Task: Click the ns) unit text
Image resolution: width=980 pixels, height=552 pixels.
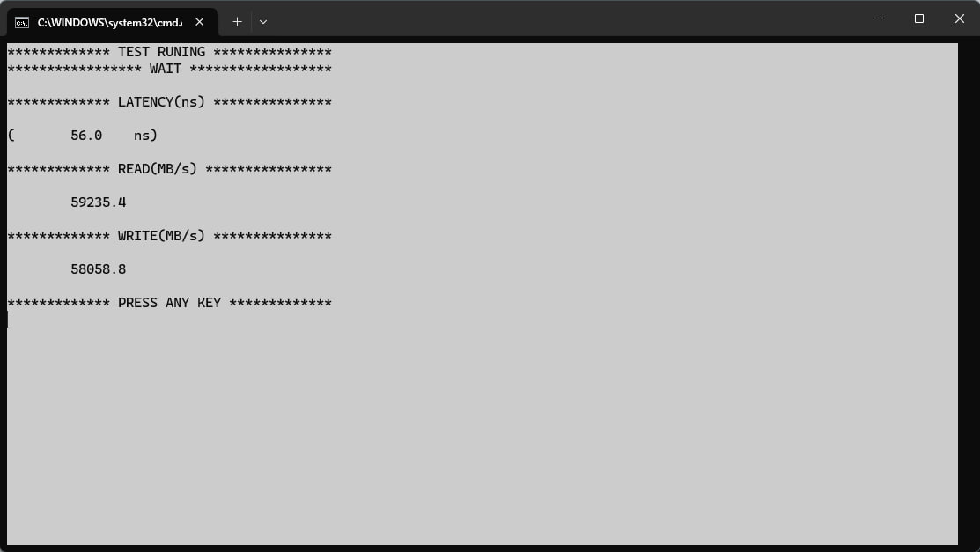Action: click(145, 136)
